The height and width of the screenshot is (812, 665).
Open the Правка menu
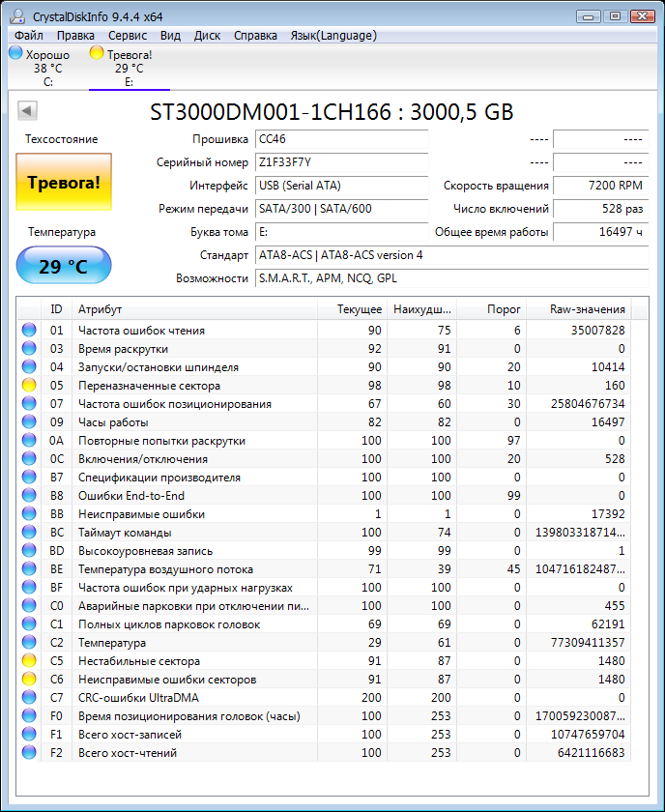point(75,36)
